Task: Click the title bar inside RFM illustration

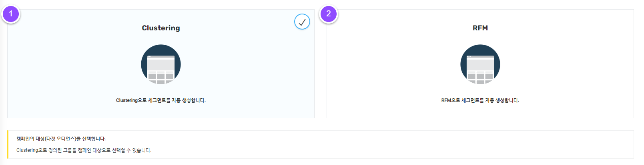Action: [x=480, y=57]
